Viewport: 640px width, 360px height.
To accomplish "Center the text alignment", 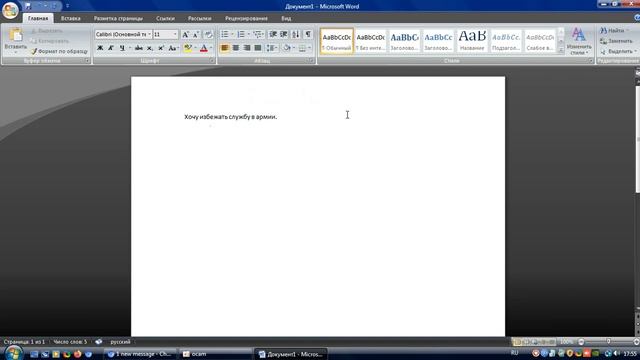I will point(236,48).
